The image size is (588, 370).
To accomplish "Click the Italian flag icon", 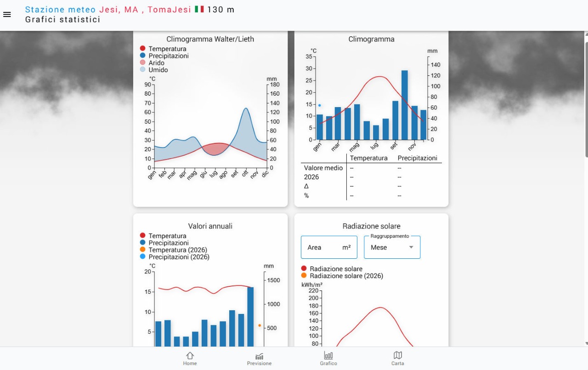I will click(x=199, y=9).
